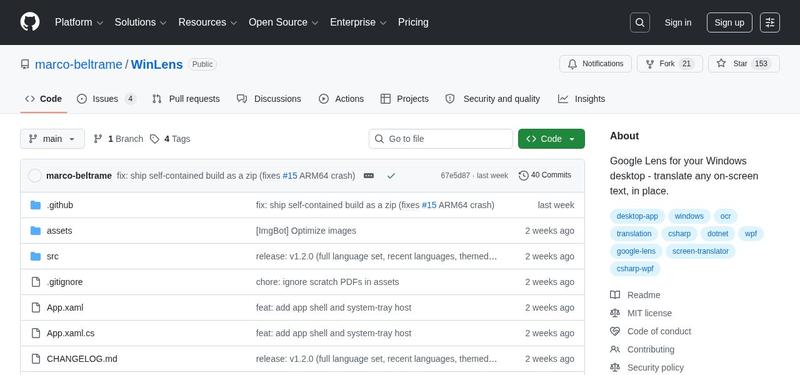Click the commit author avatar circle
Image resolution: width=800 pixels, height=375 pixels.
(x=35, y=176)
